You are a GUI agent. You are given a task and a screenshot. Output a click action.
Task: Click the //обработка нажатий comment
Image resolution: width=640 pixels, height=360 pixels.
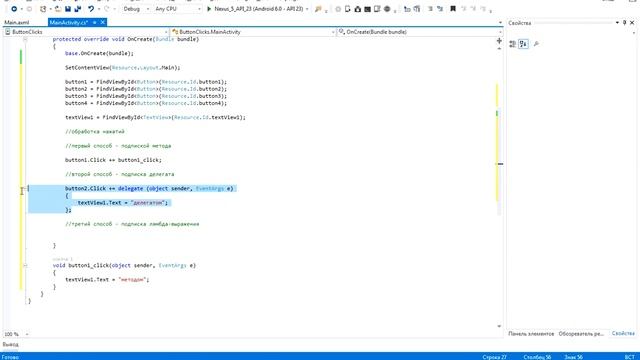pos(95,132)
